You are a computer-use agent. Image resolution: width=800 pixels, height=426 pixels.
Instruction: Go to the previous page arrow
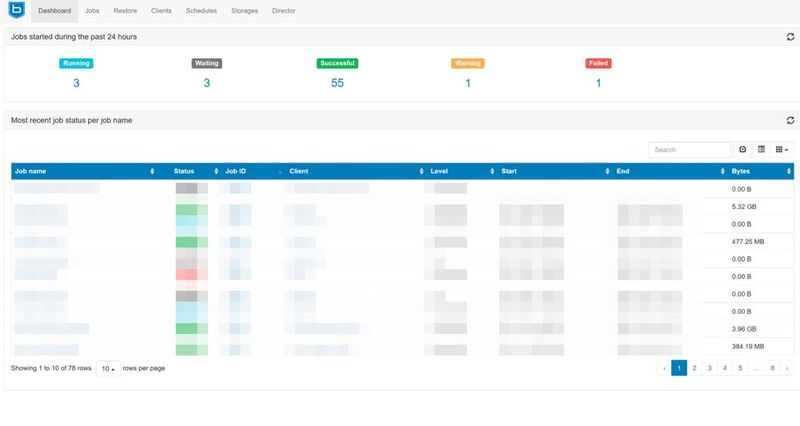click(664, 368)
